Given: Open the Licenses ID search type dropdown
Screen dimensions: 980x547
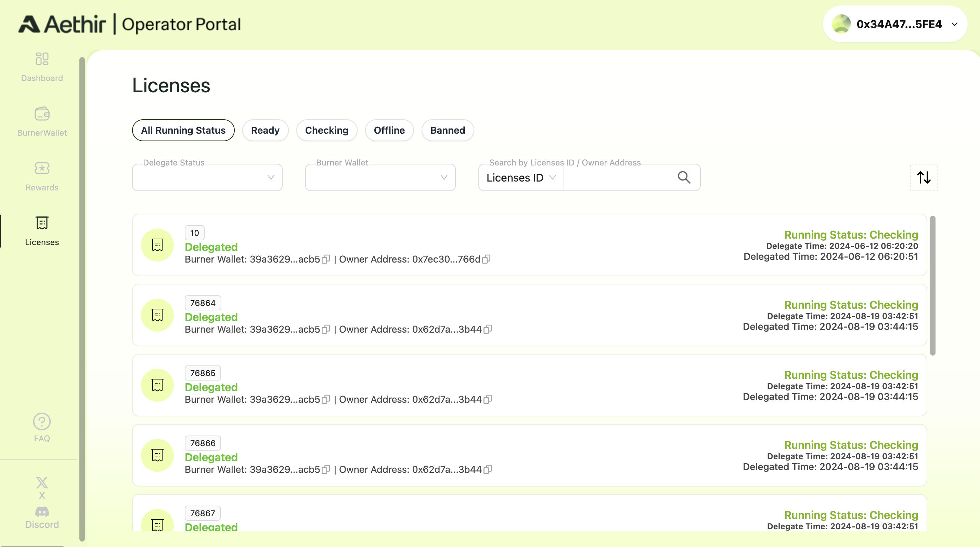Looking at the screenshot, I should point(521,177).
